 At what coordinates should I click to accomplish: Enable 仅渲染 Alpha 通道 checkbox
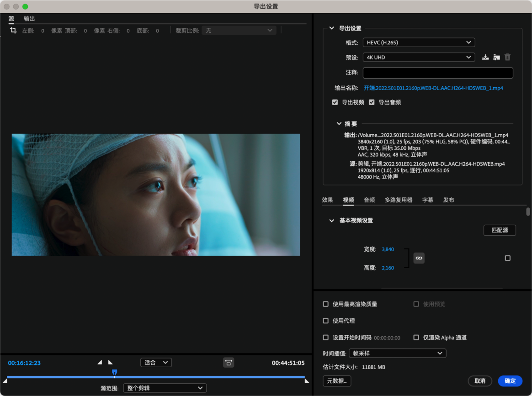click(416, 338)
